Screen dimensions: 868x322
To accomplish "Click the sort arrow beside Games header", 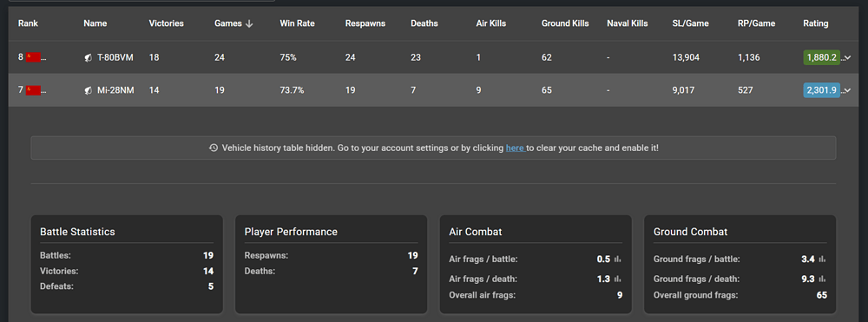I will tap(249, 23).
